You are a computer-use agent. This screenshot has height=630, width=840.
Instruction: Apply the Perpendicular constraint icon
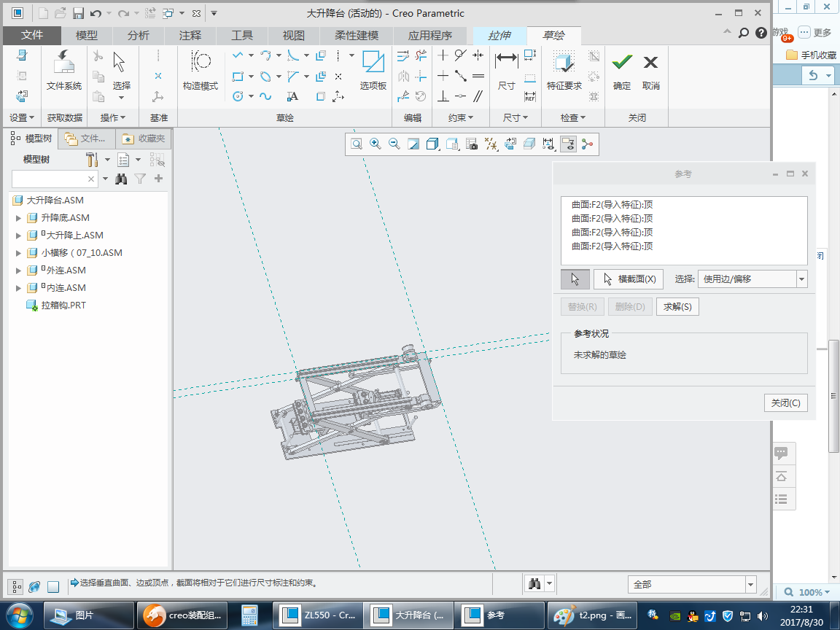pos(443,96)
